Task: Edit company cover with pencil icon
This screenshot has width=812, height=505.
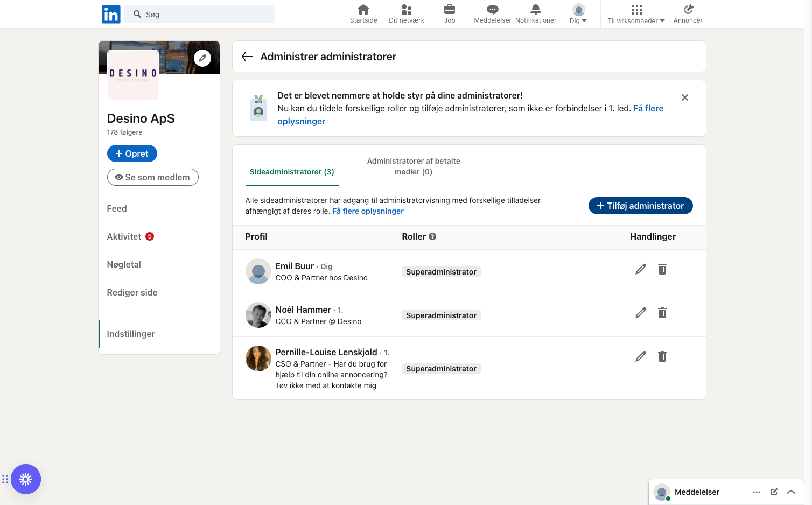Action: point(202,58)
